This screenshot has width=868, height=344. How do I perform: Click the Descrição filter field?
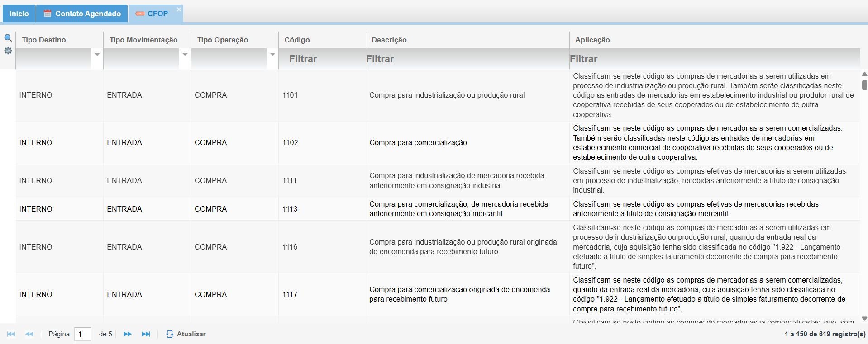click(x=467, y=59)
